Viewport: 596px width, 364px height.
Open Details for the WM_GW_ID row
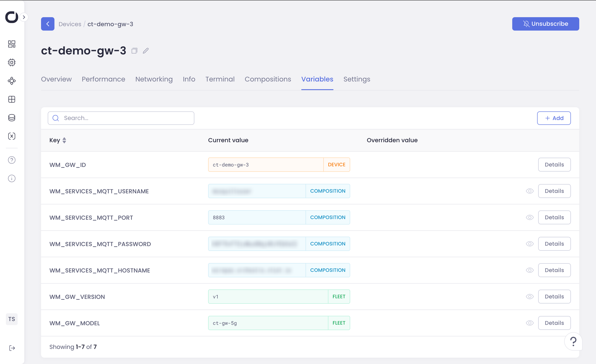click(x=554, y=165)
